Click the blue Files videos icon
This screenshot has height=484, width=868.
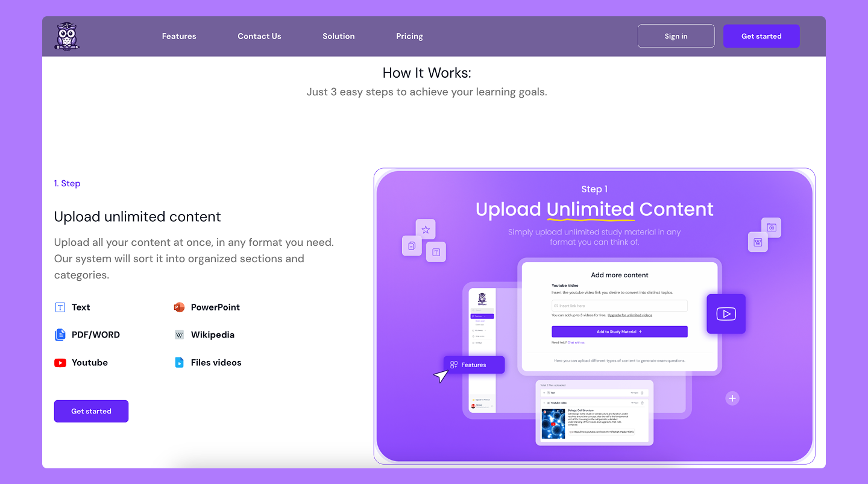179,362
